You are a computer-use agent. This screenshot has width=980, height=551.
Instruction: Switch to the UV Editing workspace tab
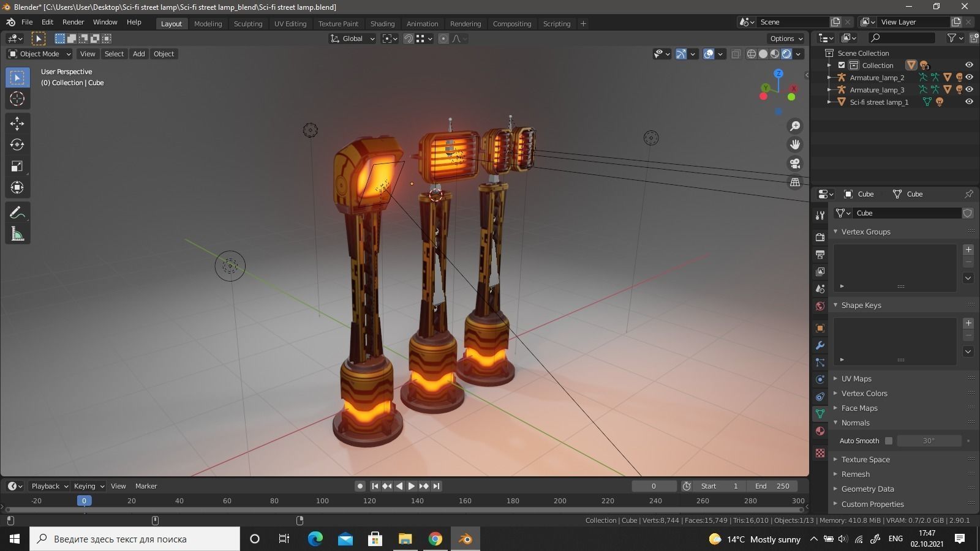pos(290,24)
